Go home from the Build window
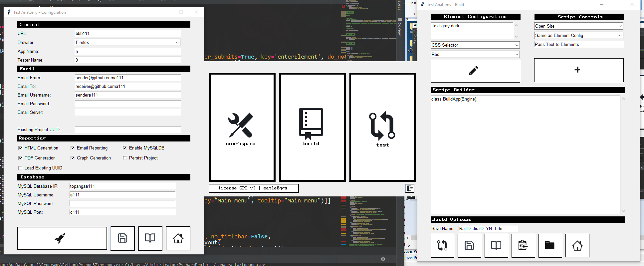This screenshot has width=644, height=266. (x=577, y=246)
